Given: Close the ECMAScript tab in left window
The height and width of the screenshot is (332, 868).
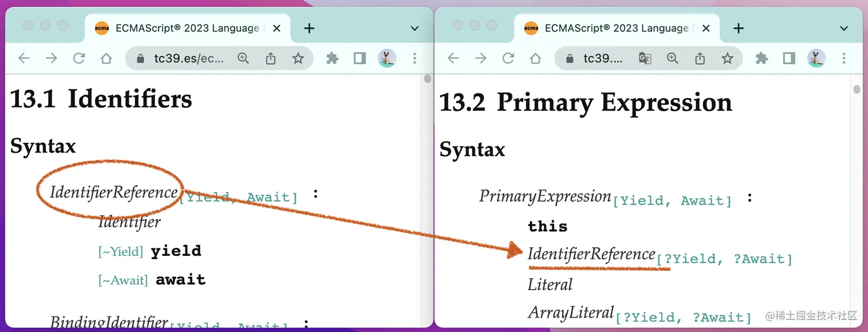Looking at the screenshot, I should pyautogui.click(x=277, y=28).
